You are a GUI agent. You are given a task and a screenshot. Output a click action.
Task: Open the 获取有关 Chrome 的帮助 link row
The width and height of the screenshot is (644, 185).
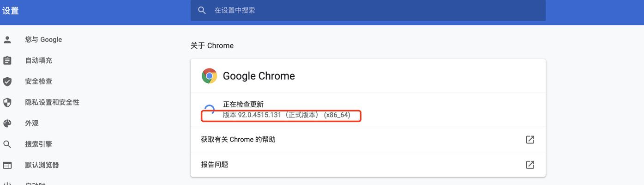pos(368,139)
